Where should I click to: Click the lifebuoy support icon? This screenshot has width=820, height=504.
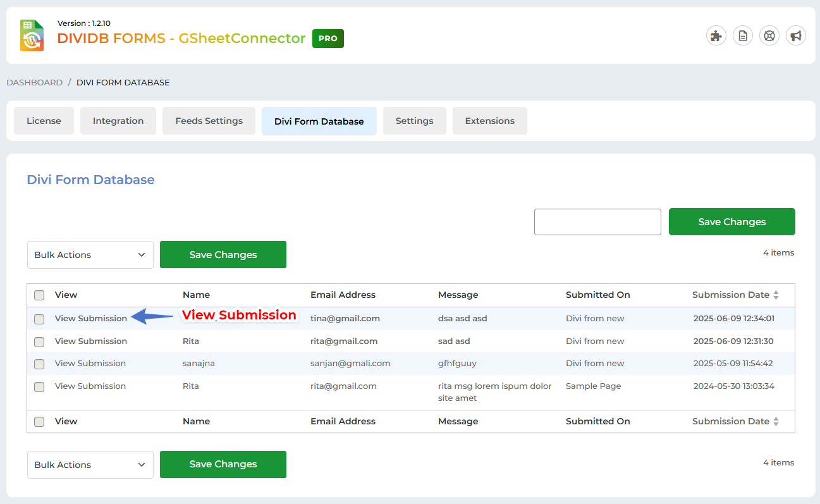point(769,36)
